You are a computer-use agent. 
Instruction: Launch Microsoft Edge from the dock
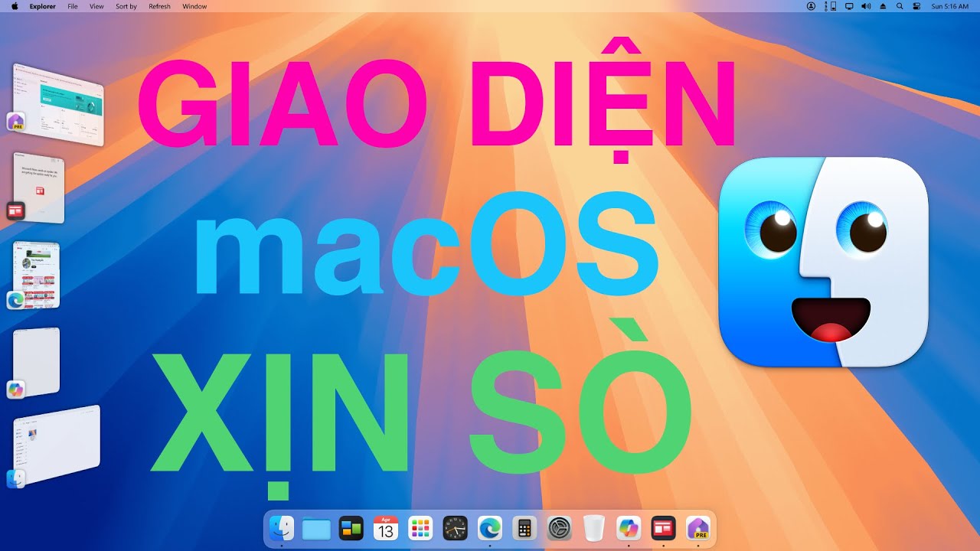[x=490, y=528]
